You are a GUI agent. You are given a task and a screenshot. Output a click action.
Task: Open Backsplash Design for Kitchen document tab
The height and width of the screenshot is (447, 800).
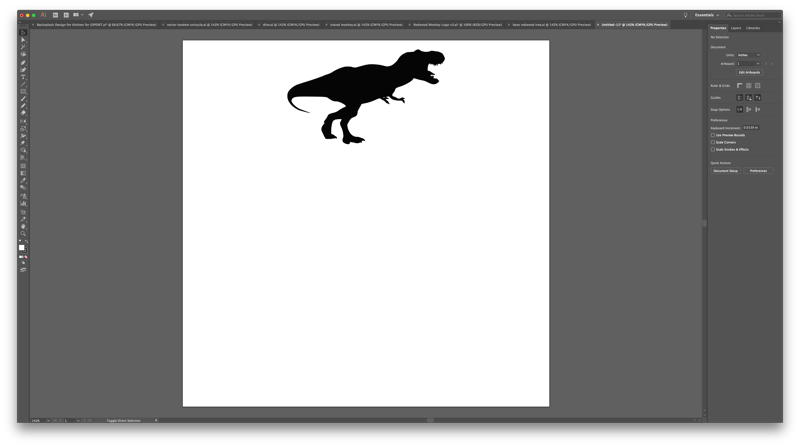[96, 24]
